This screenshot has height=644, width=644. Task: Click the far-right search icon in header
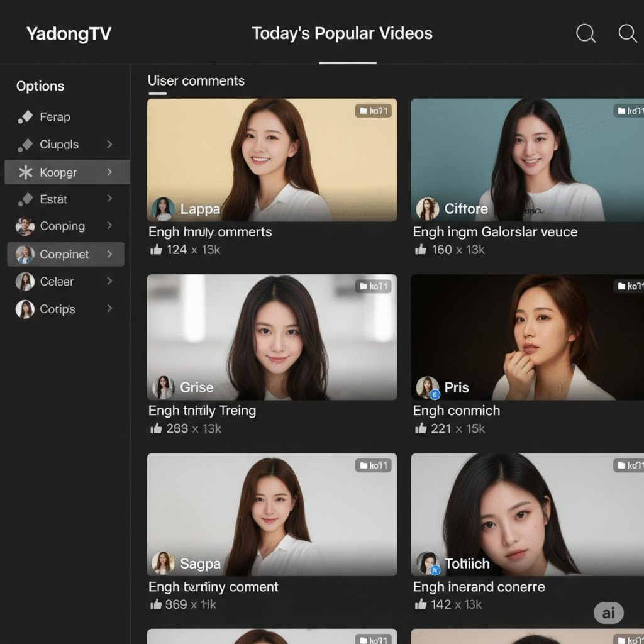[x=628, y=34]
